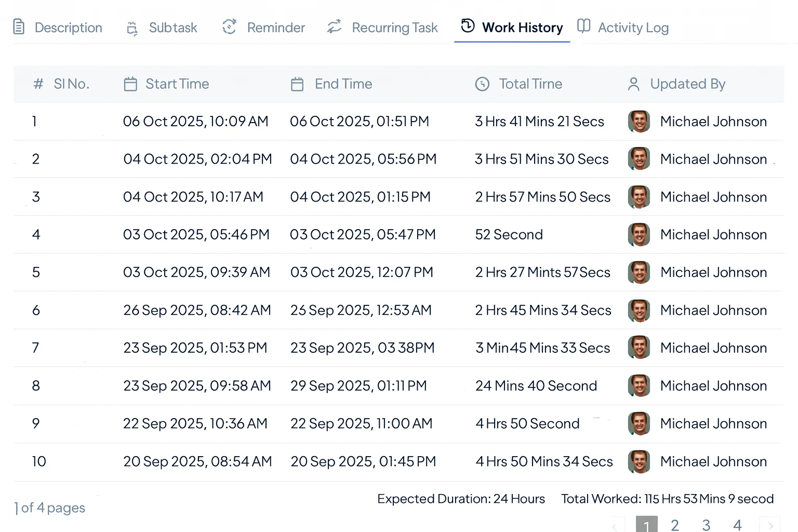Open the Activity Log tab
The height and width of the screenshot is (532, 798).
[x=623, y=28]
